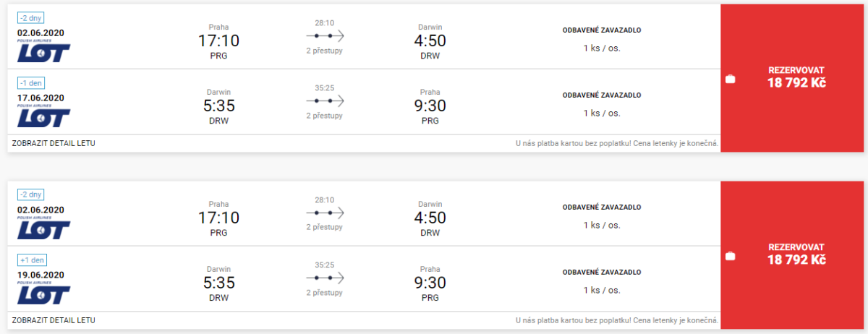
Task: Click suitcase icon in first red reservation panel
Action: [x=730, y=79]
